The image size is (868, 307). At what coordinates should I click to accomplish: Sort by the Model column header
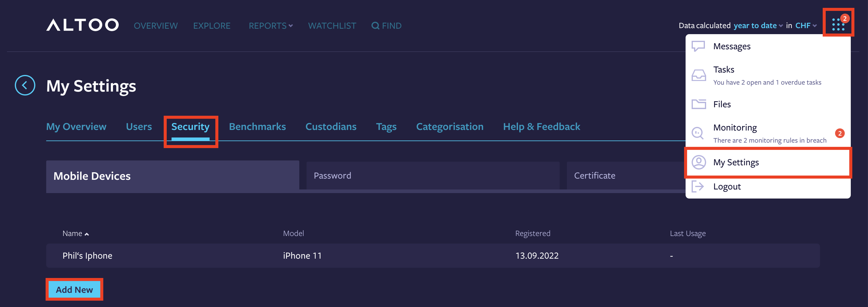293,234
